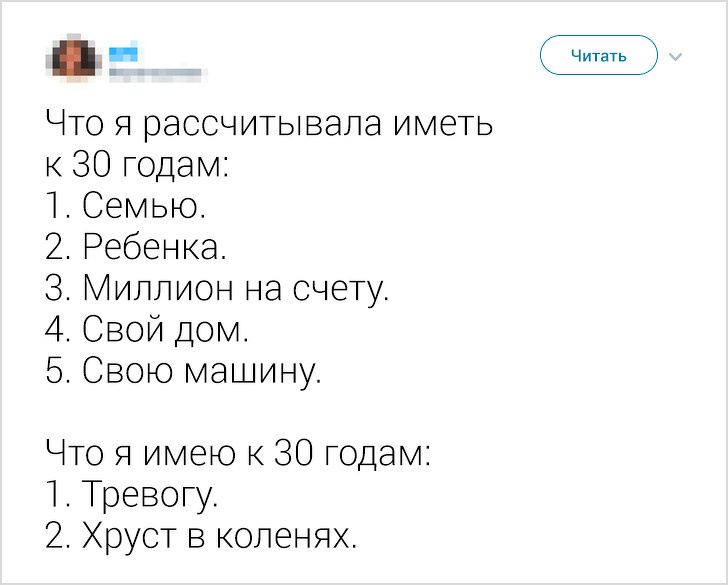Expand the chevron next to "Читать"

coord(675,56)
